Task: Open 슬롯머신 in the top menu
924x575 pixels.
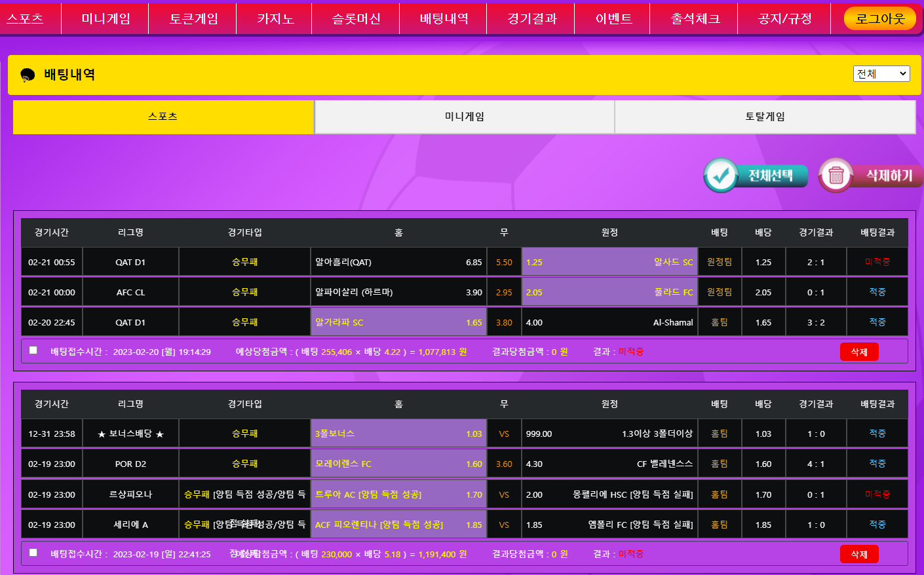Action: click(356, 18)
